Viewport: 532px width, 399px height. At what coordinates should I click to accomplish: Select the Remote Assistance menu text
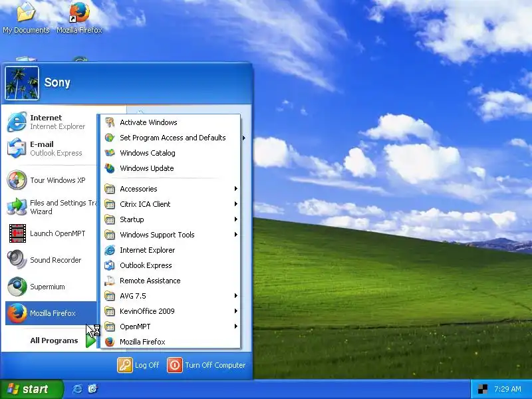[x=150, y=281]
